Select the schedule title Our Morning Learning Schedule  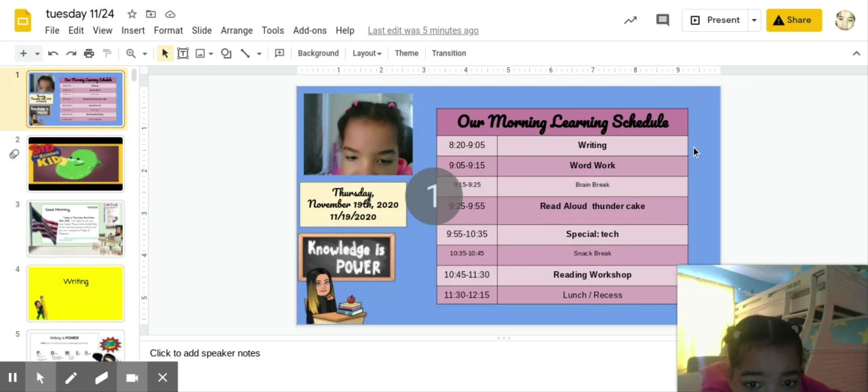(562, 122)
